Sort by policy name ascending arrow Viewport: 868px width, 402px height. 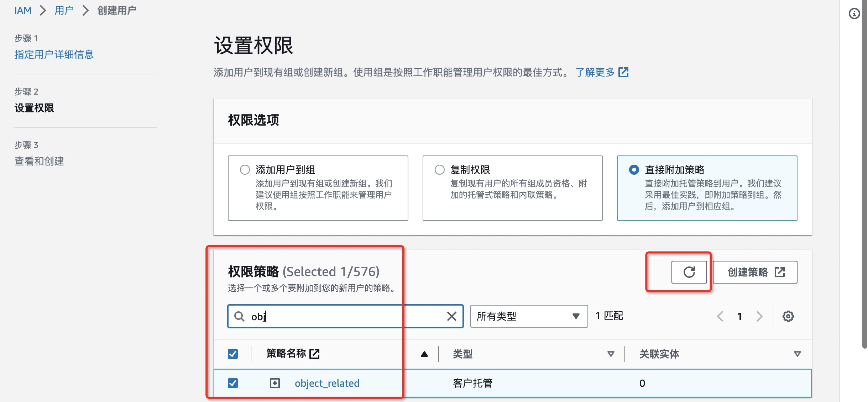[424, 354]
